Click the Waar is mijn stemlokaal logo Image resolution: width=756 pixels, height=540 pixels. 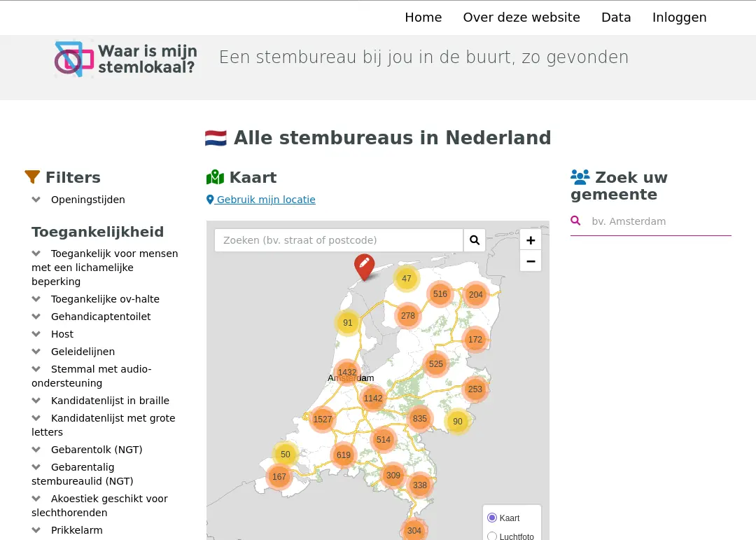(127, 59)
